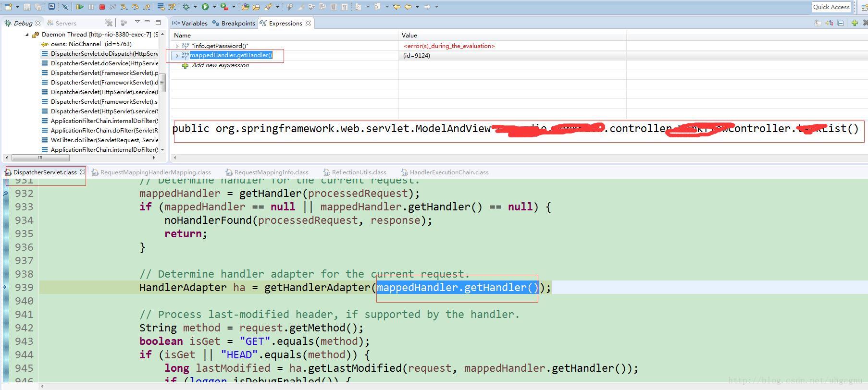The image size is (868, 390).
Task: Open the New file dropdown arrow
Action: tap(17, 7)
